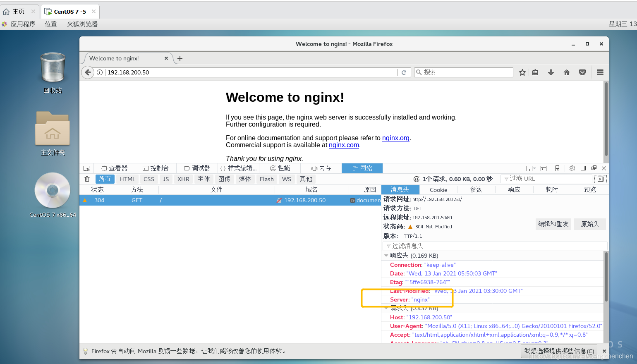Toggle responsive design mode icon

(557, 168)
